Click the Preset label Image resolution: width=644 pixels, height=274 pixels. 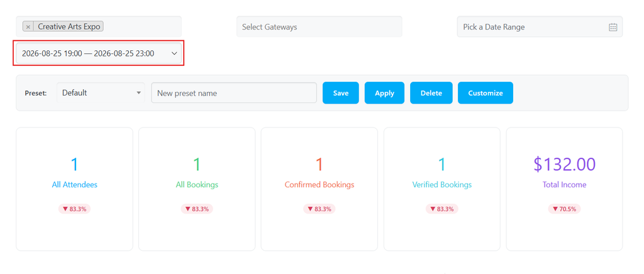tap(36, 93)
